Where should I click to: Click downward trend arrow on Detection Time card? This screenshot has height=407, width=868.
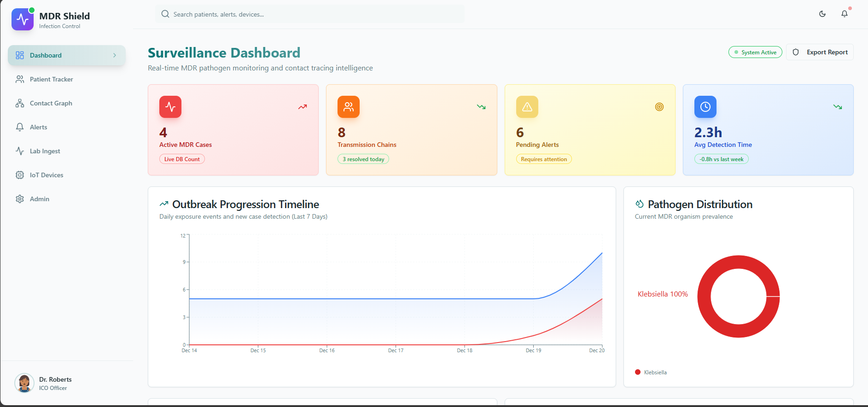click(838, 107)
